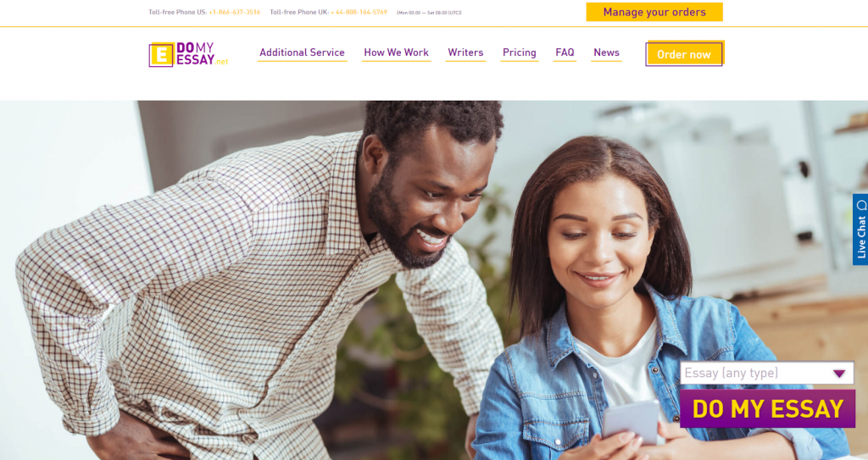Click the hero photo of man and woman
Image resolution: width=868 pixels, height=460 pixels.
click(434, 280)
